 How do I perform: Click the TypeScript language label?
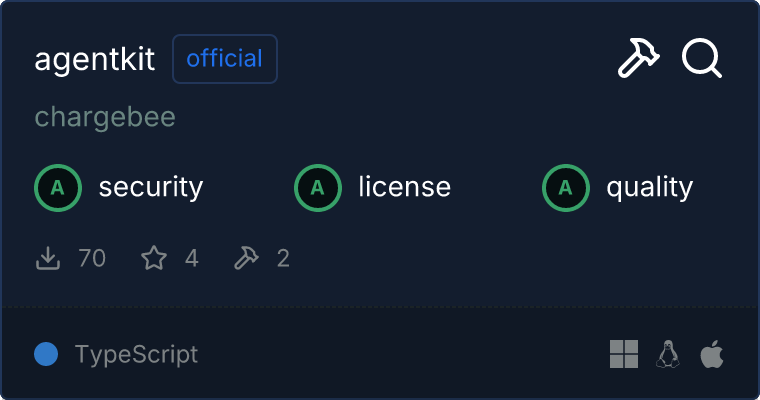point(136,354)
